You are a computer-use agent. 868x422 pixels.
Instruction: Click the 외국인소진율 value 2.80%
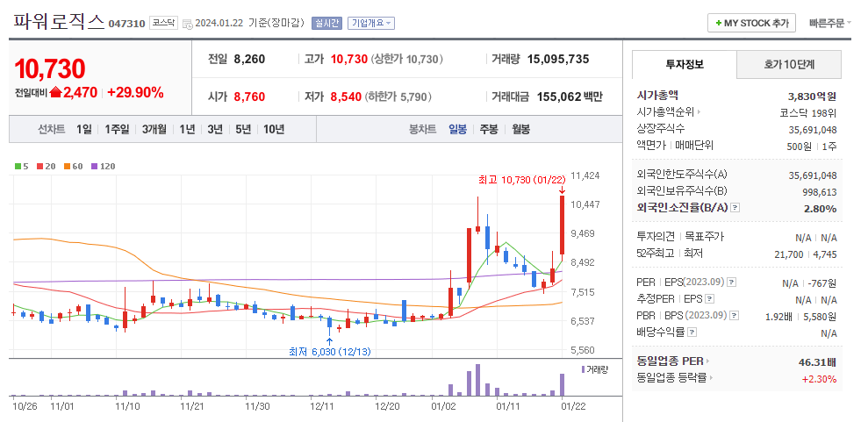tap(820, 209)
